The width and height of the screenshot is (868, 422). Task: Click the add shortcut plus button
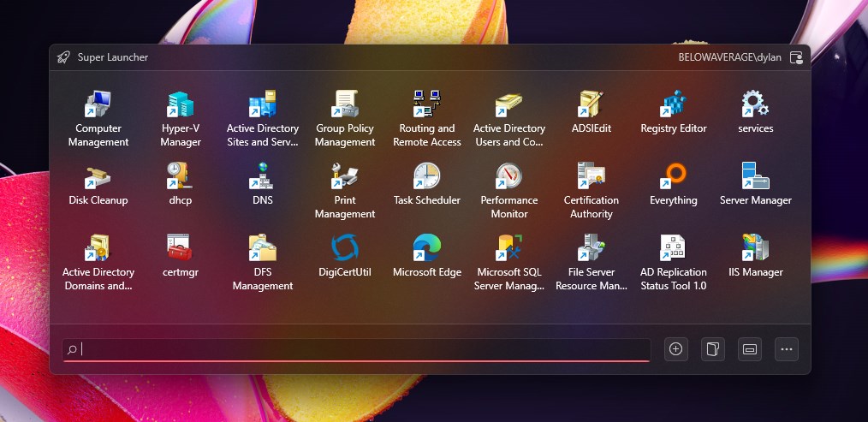point(675,349)
